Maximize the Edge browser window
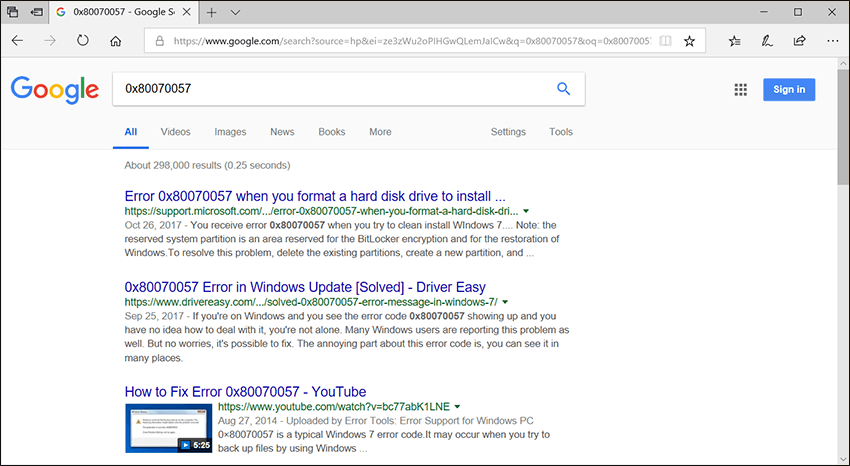This screenshot has height=466, width=850. (798, 12)
